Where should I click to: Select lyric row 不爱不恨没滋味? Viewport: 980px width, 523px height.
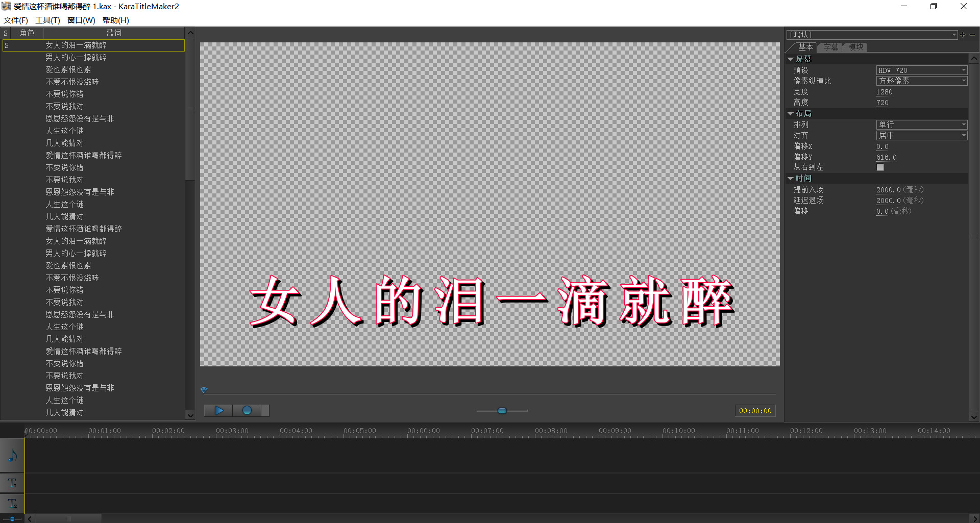93,82
